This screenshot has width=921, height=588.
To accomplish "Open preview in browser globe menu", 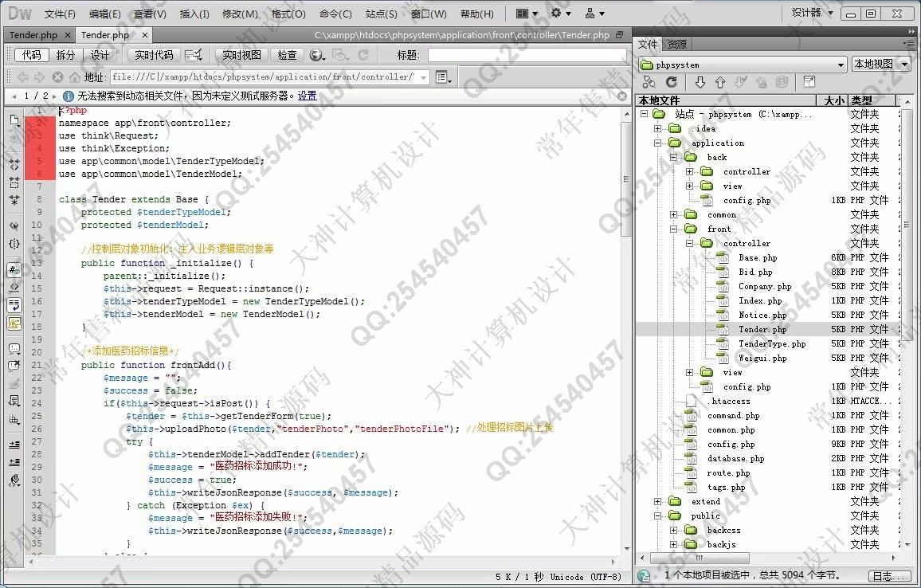I will coord(318,55).
